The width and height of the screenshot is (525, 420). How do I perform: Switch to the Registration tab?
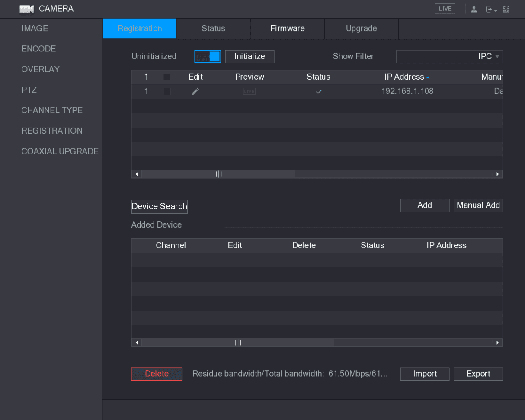pos(140,29)
